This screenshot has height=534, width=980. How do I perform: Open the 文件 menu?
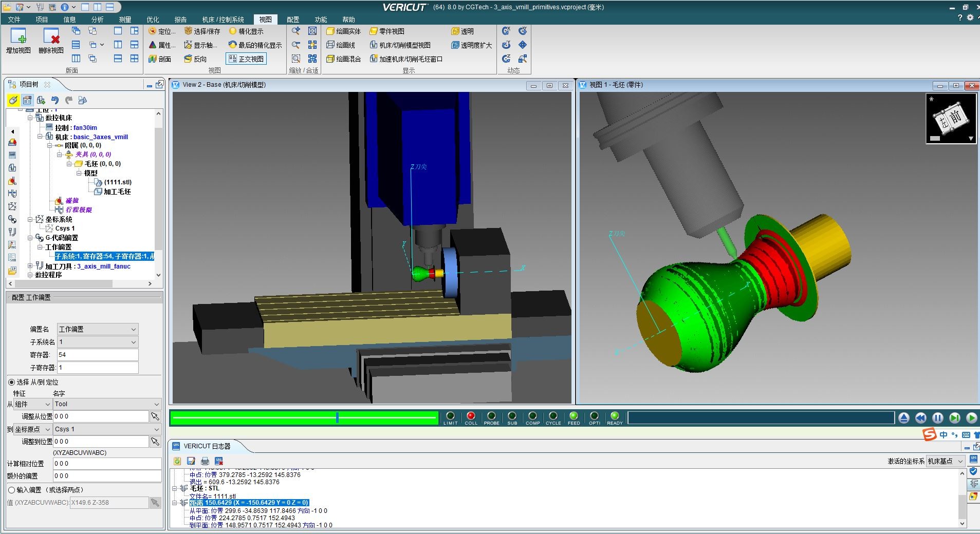[x=14, y=20]
